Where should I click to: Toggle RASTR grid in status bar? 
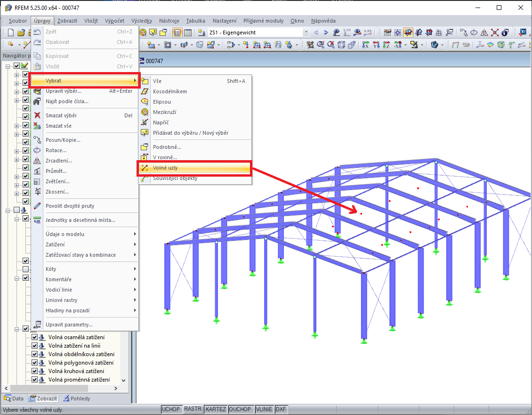click(193, 409)
